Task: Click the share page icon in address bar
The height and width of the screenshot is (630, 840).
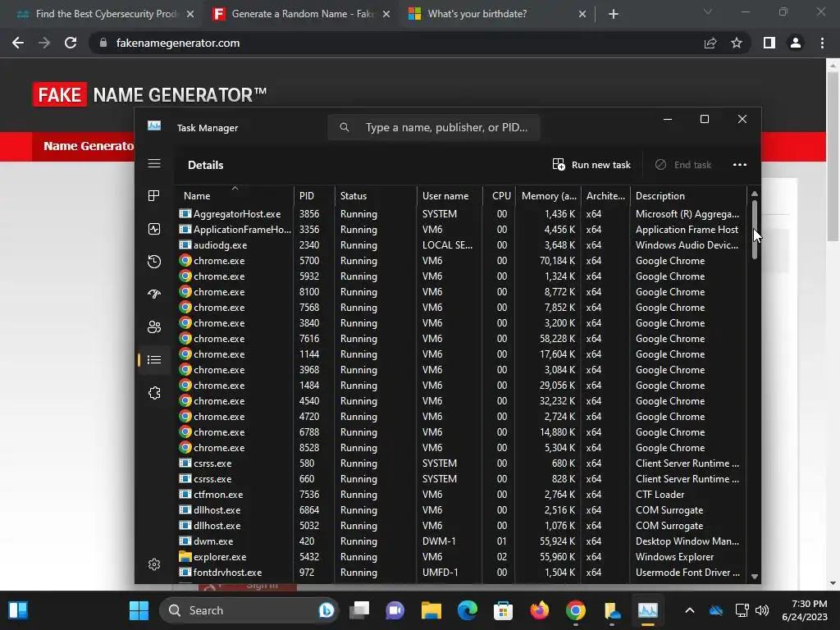Action: pos(710,43)
